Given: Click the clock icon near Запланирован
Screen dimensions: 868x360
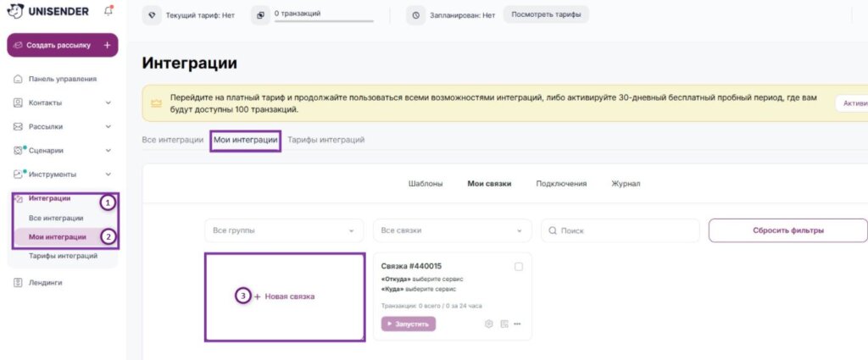Looking at the screenshot, I should [415, 15].
